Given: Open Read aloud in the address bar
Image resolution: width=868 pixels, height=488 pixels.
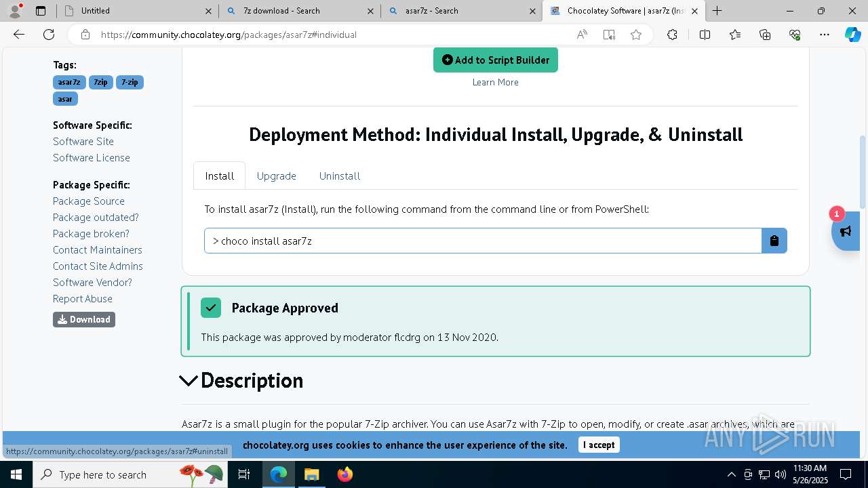Looking at the screenshot, I should pyautogui.click(x=582, y=35).
